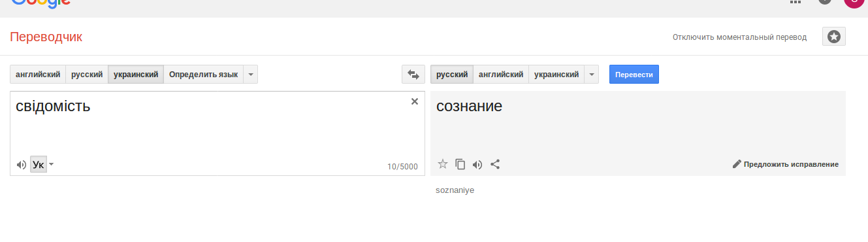
Task: Copy the translated text
Action: click(x=460, y=164)
